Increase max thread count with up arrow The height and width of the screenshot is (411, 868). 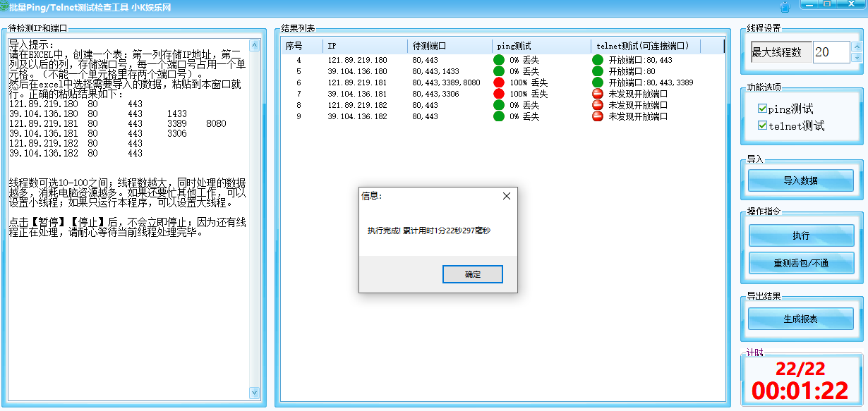(x=857, y=47)
